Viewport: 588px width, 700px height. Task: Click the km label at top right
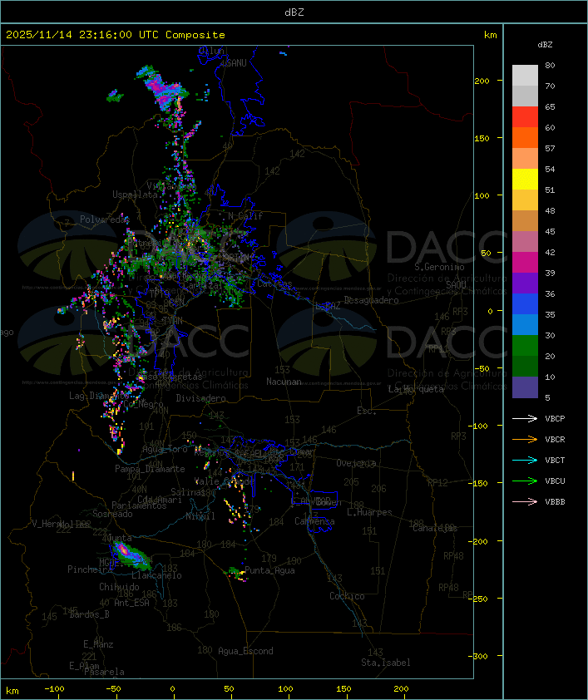click(x=490, y=35)
